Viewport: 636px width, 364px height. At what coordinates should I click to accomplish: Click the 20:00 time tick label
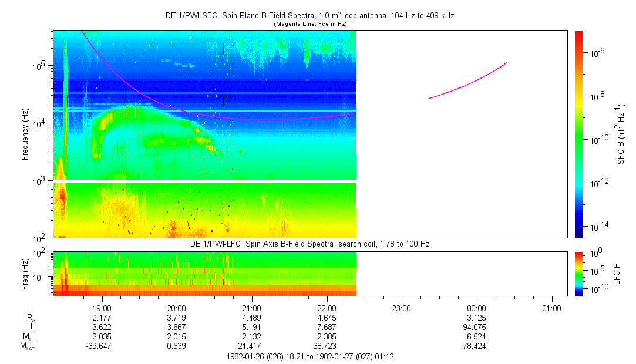(177, 308)
